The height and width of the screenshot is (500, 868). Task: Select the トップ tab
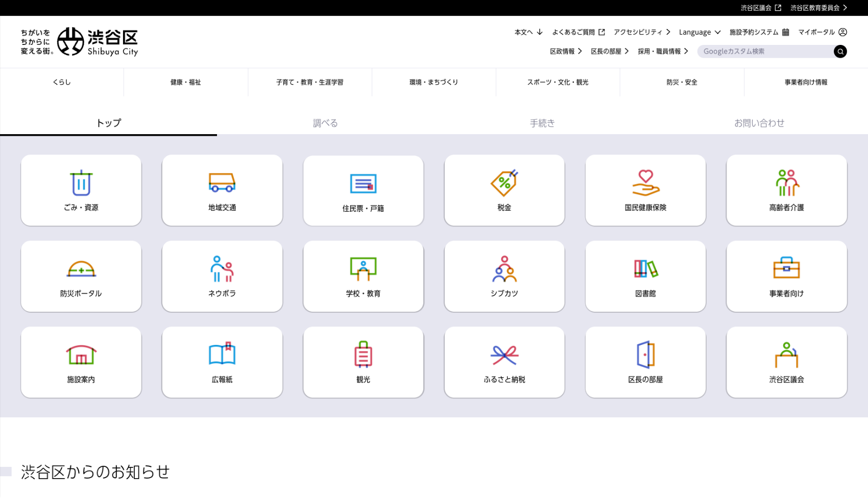click(108, 123)
